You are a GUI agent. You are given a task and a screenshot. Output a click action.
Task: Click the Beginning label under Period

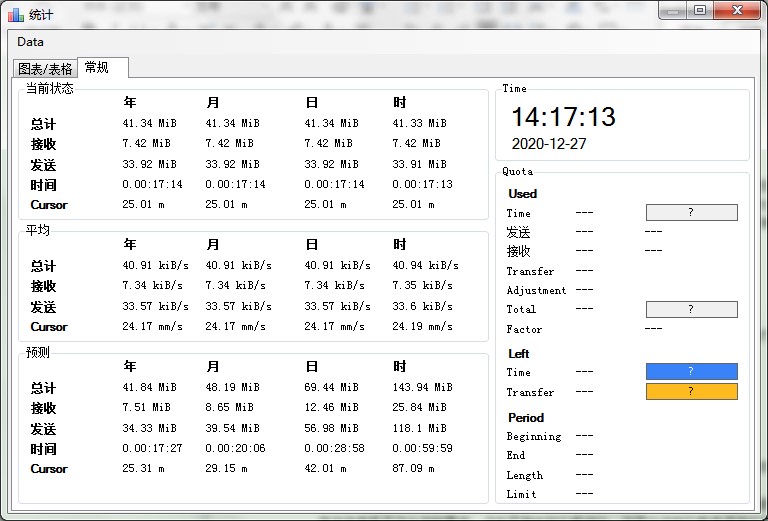click(x=533, y=437)
